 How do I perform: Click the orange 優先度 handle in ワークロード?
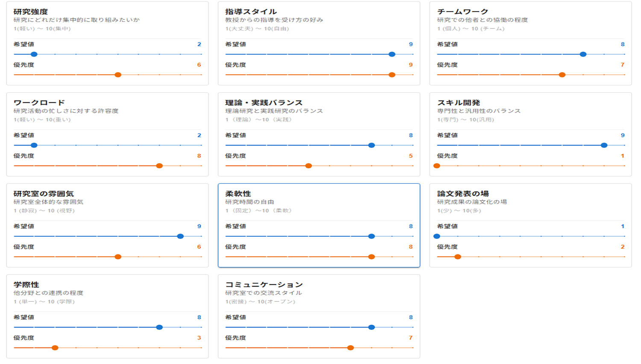click(x=159, y=166)
